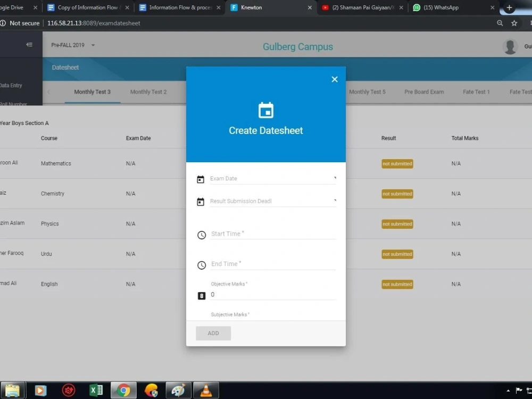Click the red circular taskbar icon
The height and width of the screenshot is (399, 532).
[x=68, y=390]
